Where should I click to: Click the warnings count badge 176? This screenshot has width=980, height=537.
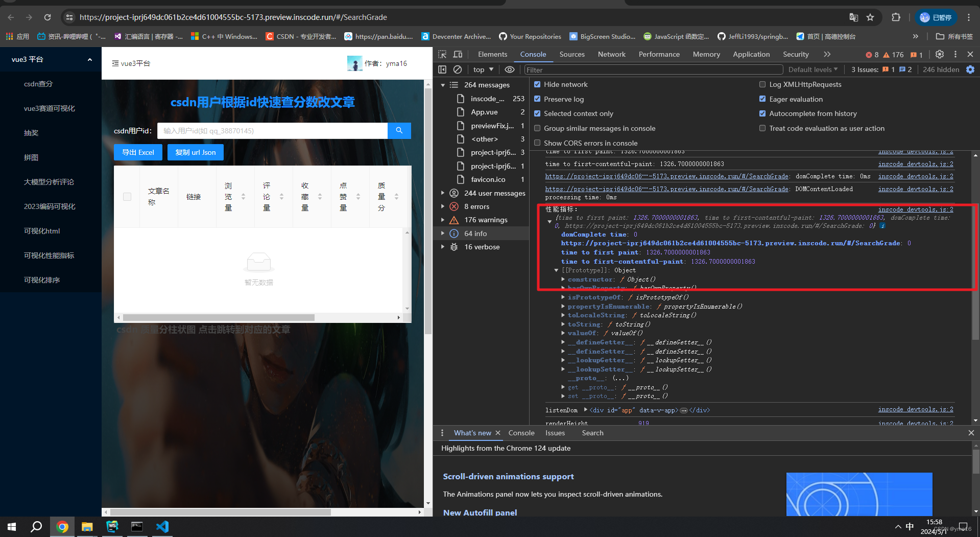click(894, 55)
